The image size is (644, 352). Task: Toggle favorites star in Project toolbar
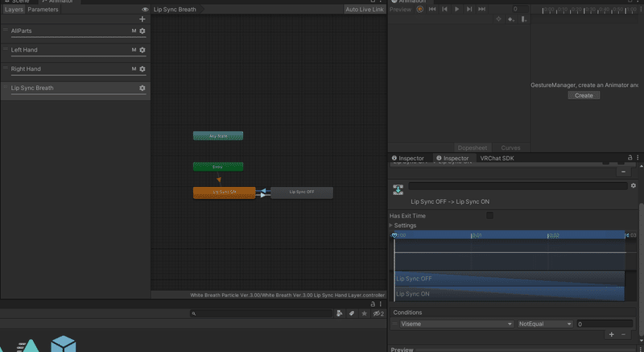click(x=364, y=313)
